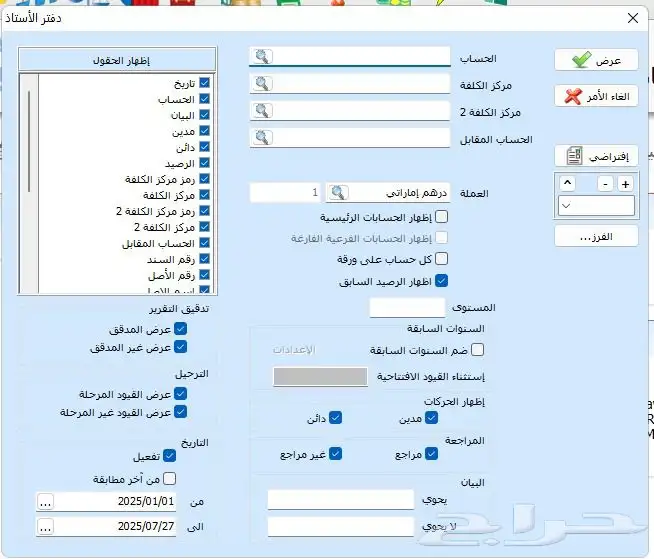This screenshot has width=654, height=559.
Task: Disable تفعيل date checkbox
Action: click(169, 456)
